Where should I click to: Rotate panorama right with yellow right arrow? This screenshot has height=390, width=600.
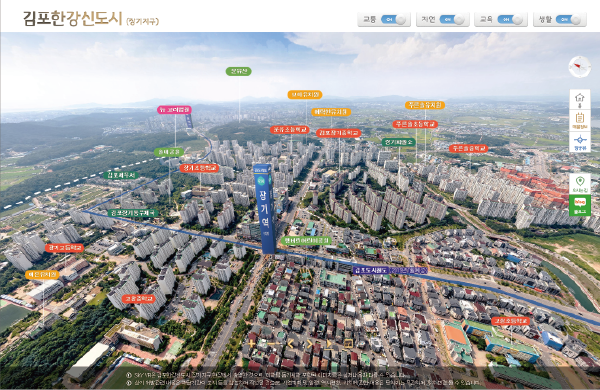tap(309, 344)
